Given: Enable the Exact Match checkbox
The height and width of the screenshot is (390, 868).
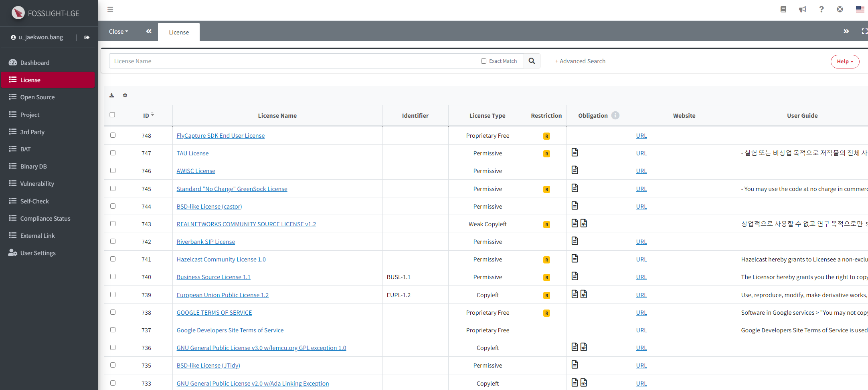Looking at the screenshot, I should [484, 61].
